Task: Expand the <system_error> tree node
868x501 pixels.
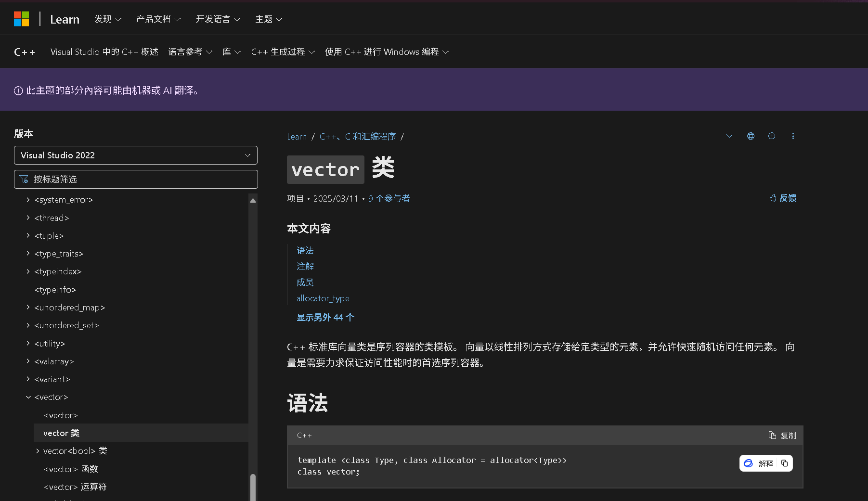Action: 28,200
